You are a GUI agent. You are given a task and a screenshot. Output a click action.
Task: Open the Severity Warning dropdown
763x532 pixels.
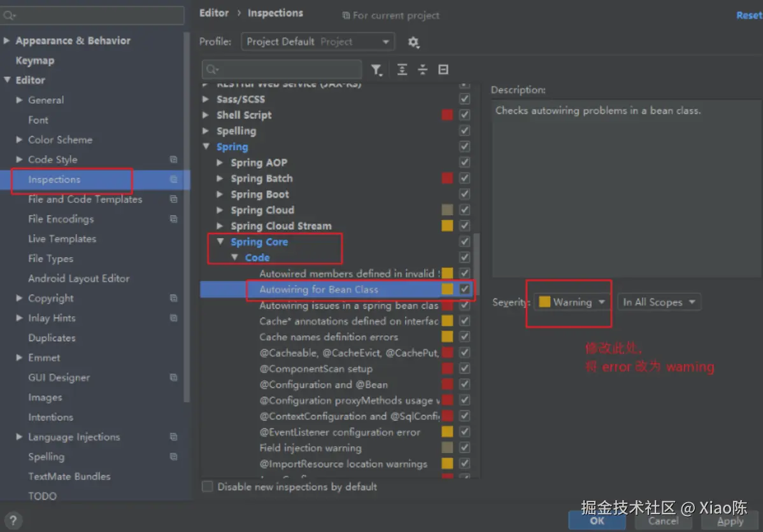pos(572,302)
